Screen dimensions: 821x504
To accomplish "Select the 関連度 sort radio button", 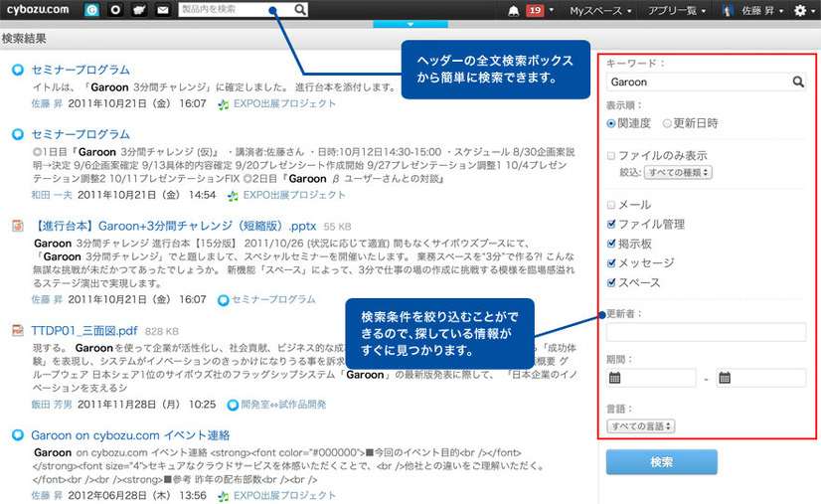I will pos(611,123).
